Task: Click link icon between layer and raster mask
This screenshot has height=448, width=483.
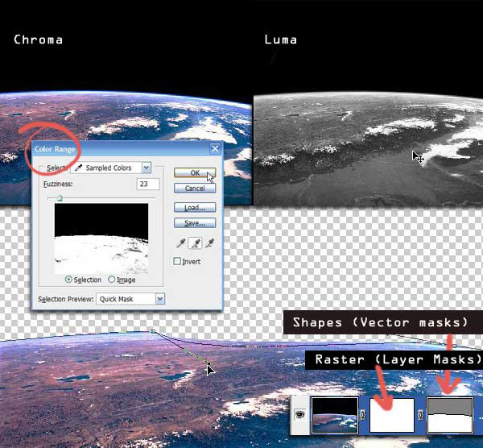Action: point(364,415)
